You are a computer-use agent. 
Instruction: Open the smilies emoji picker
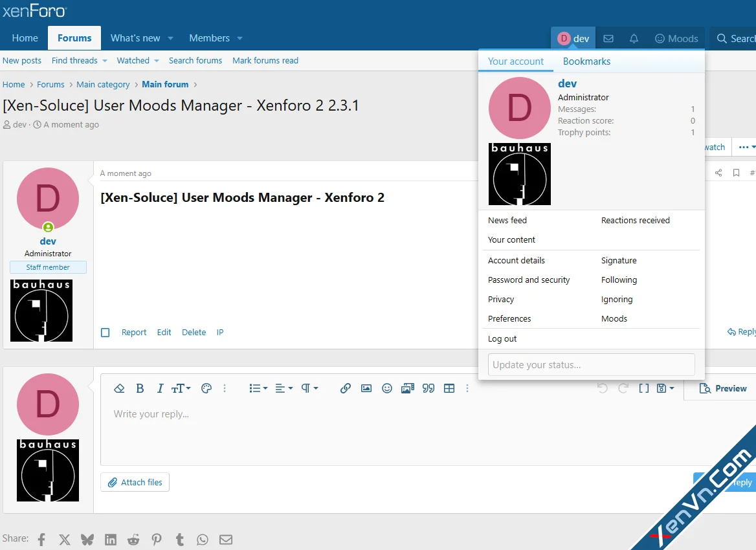387,388
